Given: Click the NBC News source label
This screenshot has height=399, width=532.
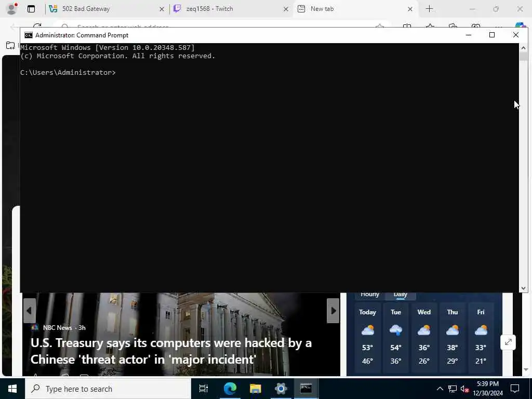Looking at the screenshot, I should click(x=57, y=328).
